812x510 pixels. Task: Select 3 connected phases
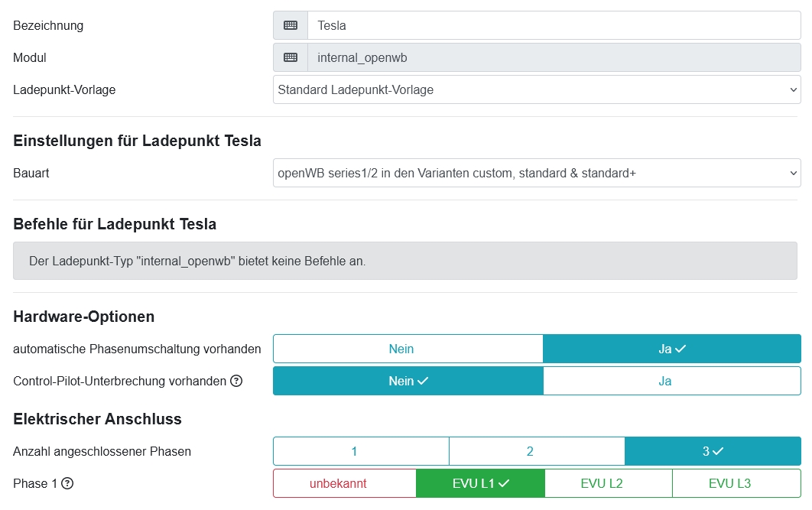713,451
